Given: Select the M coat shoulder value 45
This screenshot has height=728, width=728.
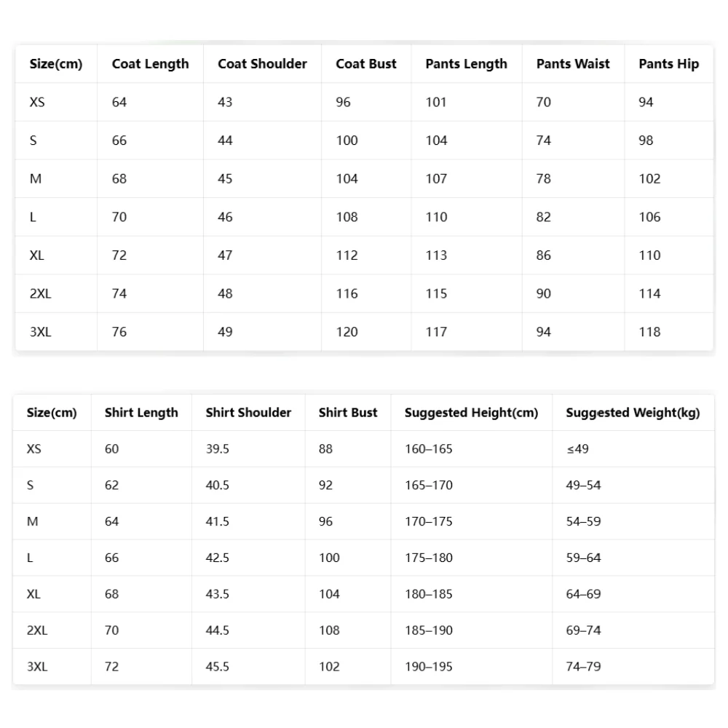Looking at the screenshot, I should (x=225, y=179).
